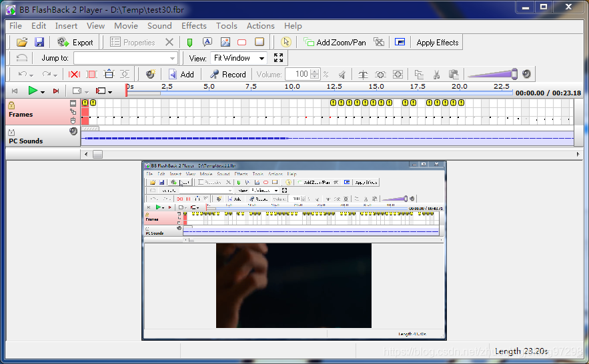Viewport: 589px width, 364px height.
Task: Click the timeline scroll right arrow
Action: [x=578, y=154]
